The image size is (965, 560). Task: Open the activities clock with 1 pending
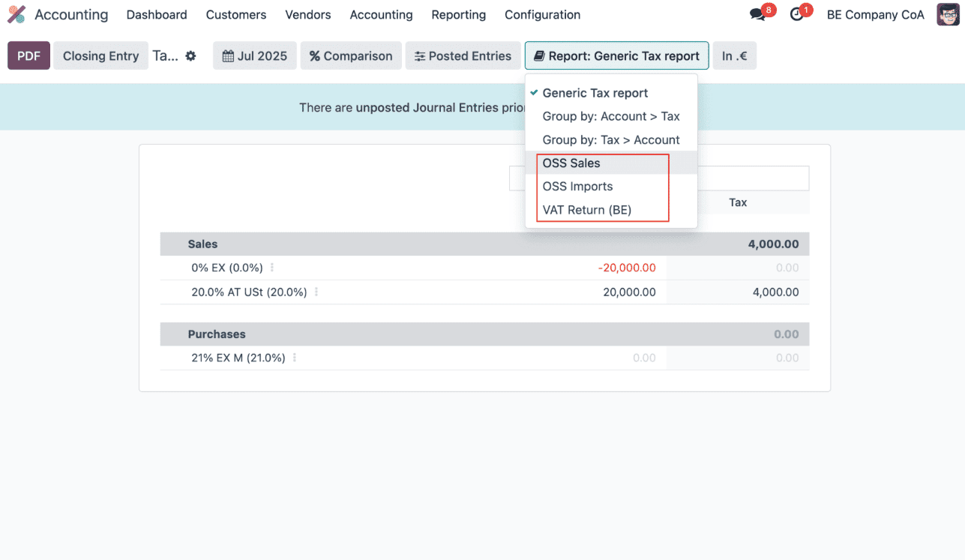pos(795,13)
